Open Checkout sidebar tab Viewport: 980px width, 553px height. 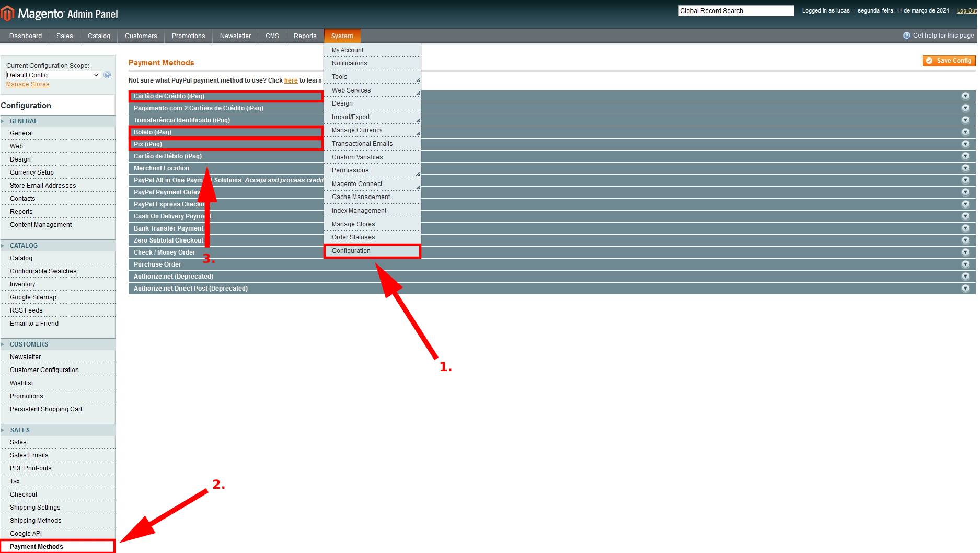coord(57,494)
